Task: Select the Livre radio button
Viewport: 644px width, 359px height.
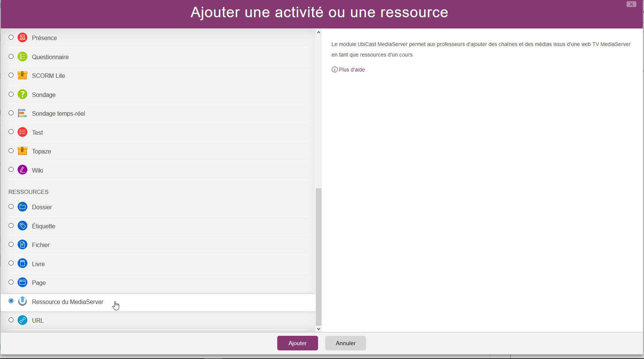Action: pos(11,263)
